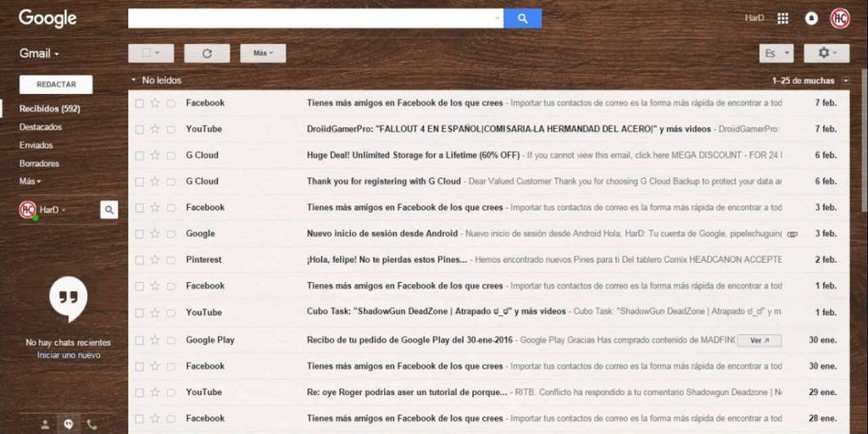Click the refresh inbox button

point(207,53)
